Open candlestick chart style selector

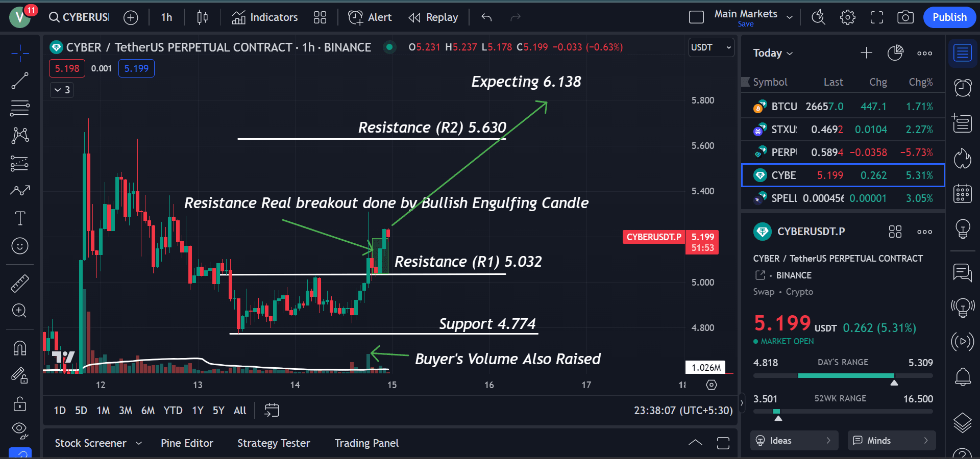pyautogui.click(x=202, y=17)
